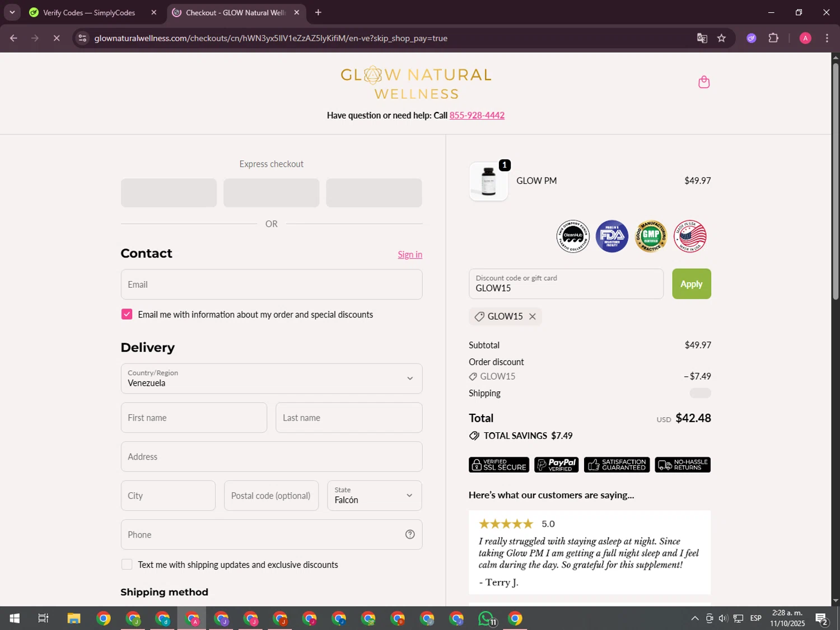Switch ESP keyboard language indicator
Viewport: 840px width, 630px height.
(756, 618)
